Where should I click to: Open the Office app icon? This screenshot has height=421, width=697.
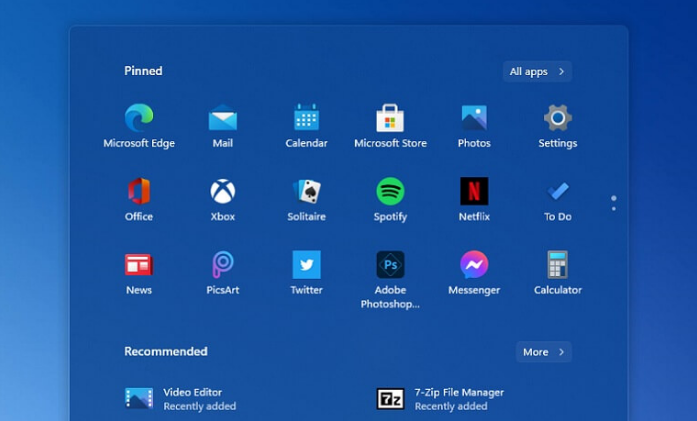pyautogui.click(x=139, y=191)
